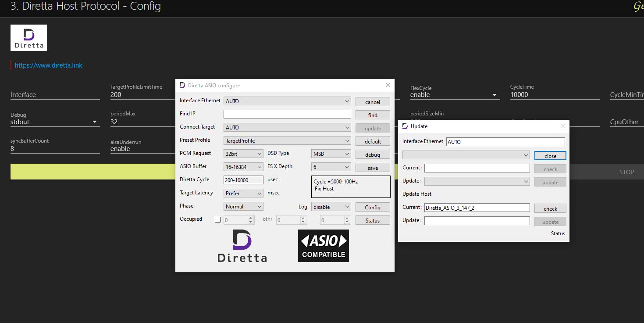This screenshot has width=644, height=323.
Task: Open the Phase Normal dropdown
Action: pyautogui.click(x=243, y=206)
